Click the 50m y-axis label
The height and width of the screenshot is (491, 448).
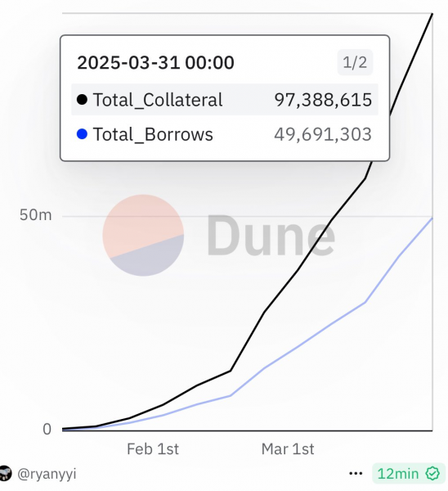pos(36,215)
